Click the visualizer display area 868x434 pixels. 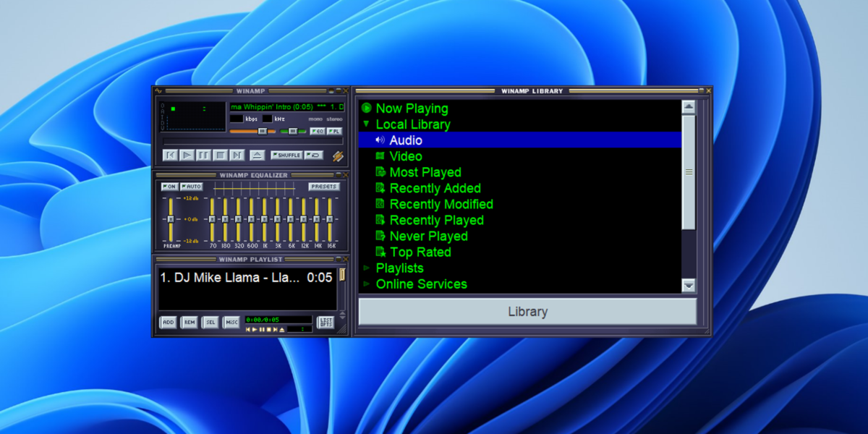(x=192, y=116)
